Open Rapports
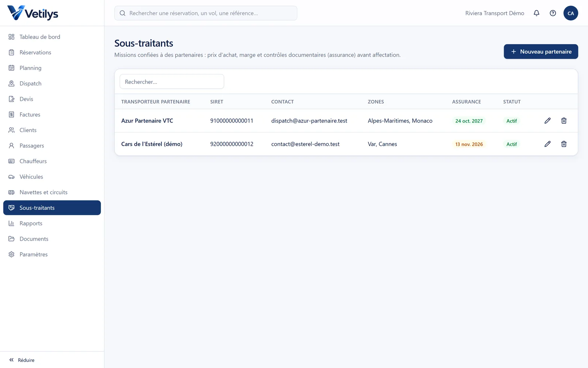The height and width of the screenshot is (368, 588). [52, 223]
